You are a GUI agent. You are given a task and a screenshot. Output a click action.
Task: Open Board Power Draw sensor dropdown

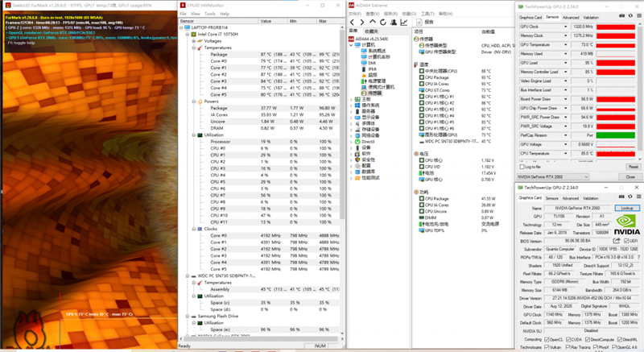[566, 99]
